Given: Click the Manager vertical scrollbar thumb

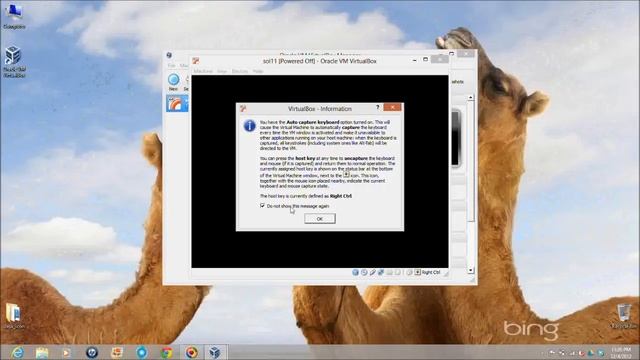Looking at the screenshot, I should click(x=471, y=161).
